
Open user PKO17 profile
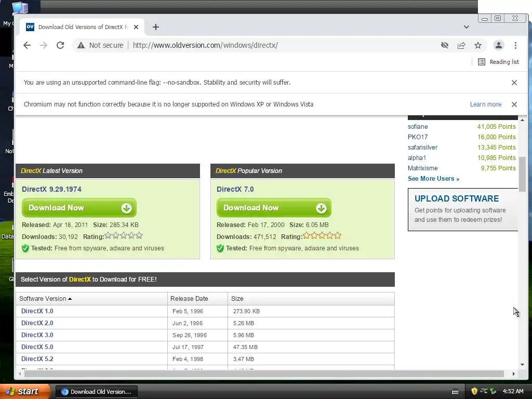coord(418,137)
